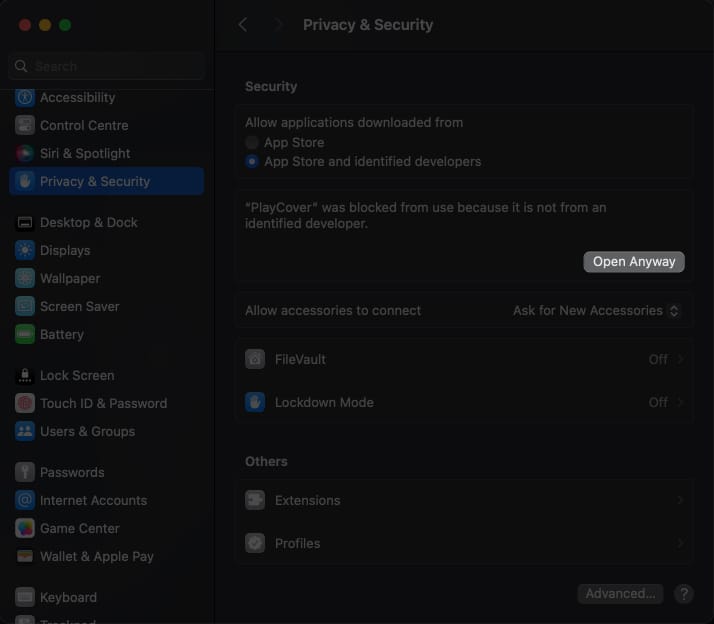714x624 pixels.
Task: Click the Lockdown Mode Off status value
Action: (x=658, y=402)
